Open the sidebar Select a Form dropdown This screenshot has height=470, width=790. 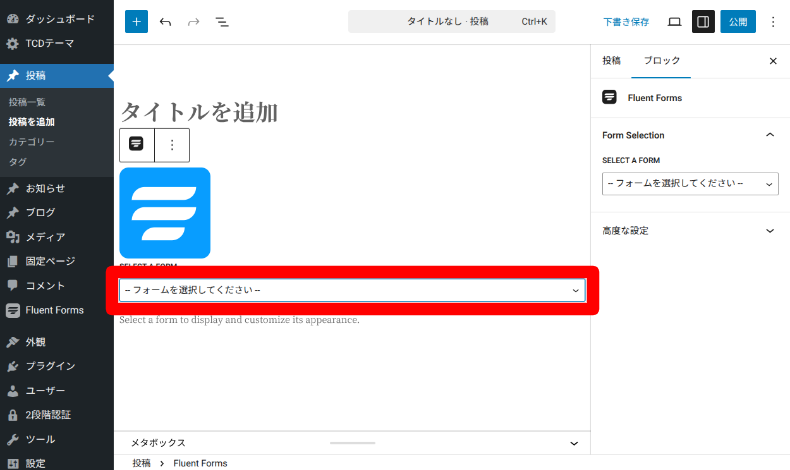coord(690,183)
